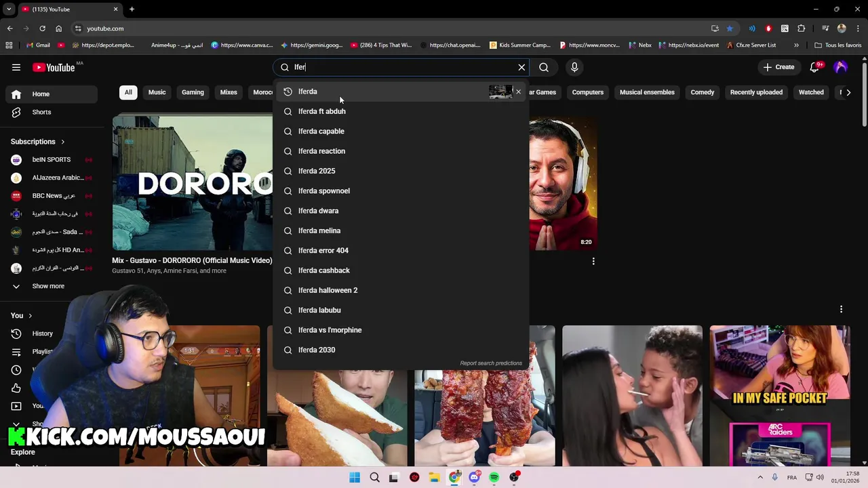Viewport: 868px width, 488px height.
Task: Choose suggestion 'lferda melina'
Action: (x=401, y=230)
